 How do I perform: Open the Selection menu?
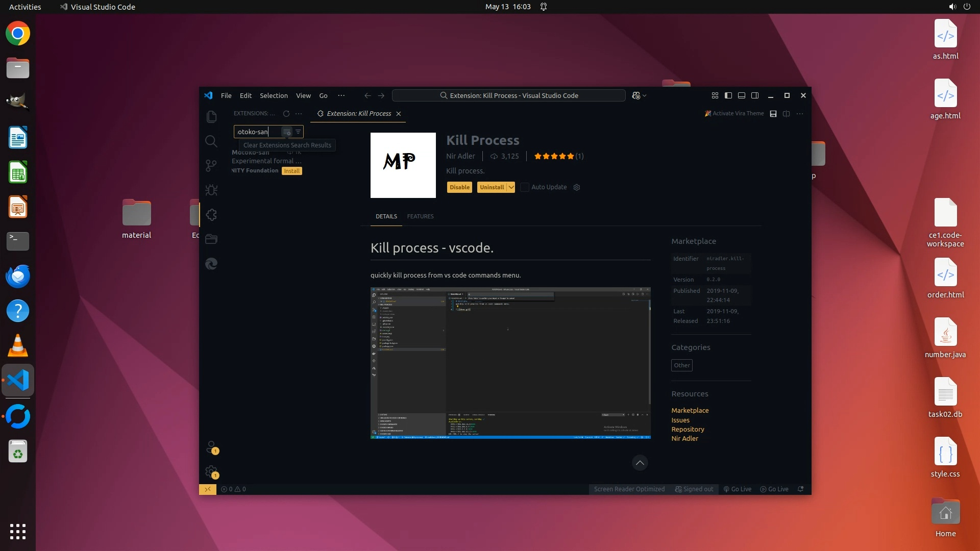[x=274, y=95]
